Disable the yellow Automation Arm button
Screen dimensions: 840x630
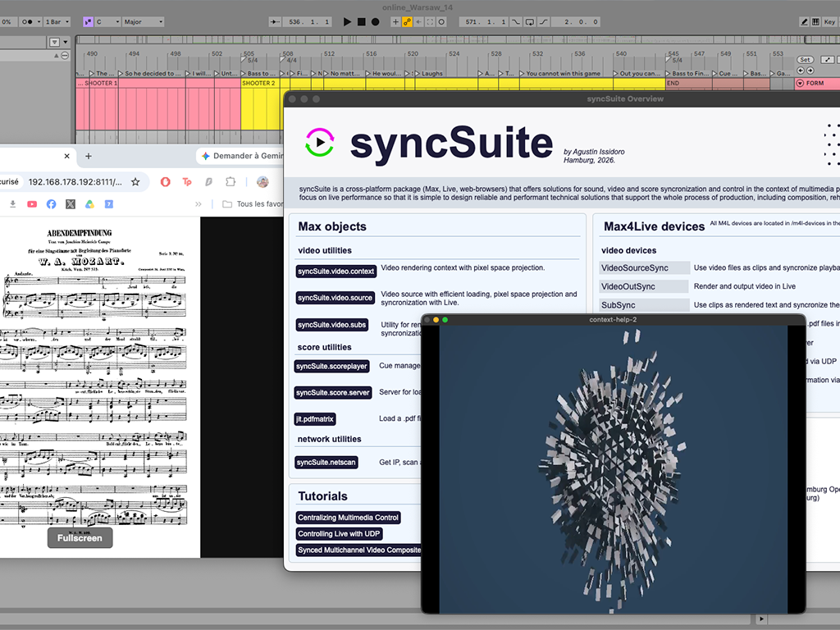pyautogui.click(x=407, y=22)
